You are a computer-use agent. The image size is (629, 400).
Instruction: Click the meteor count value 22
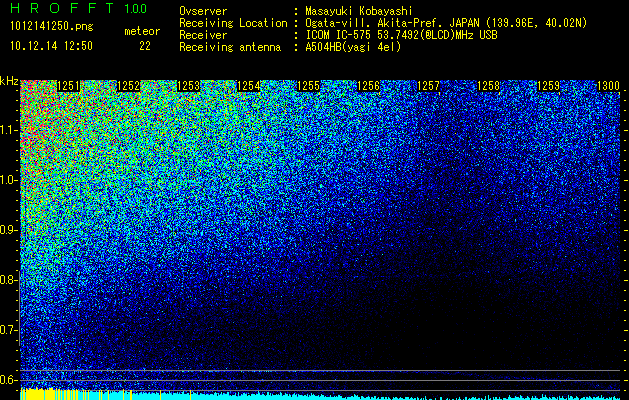tap(145, 46)
